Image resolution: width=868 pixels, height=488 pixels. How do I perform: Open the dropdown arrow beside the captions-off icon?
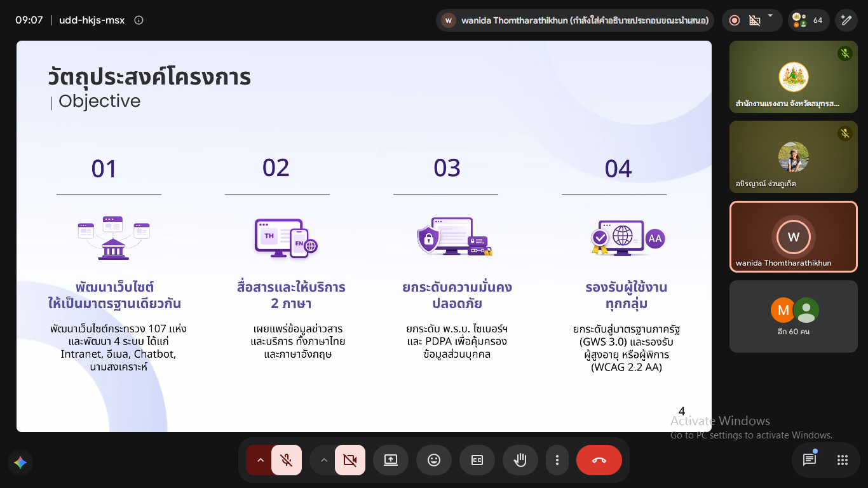(x=770, y=16)
